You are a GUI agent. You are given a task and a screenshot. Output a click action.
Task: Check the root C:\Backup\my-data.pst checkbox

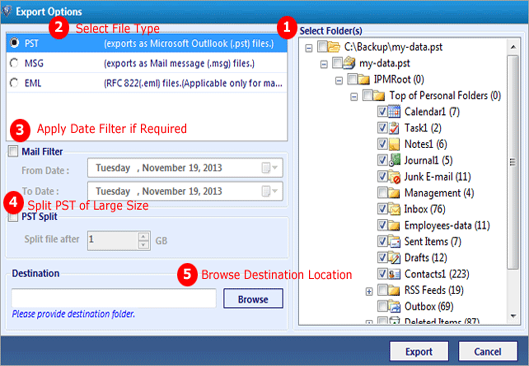322,46
